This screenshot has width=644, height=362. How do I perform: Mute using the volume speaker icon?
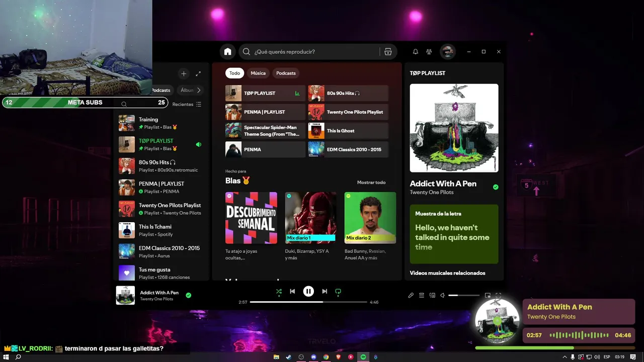click(x=443, y=296)
